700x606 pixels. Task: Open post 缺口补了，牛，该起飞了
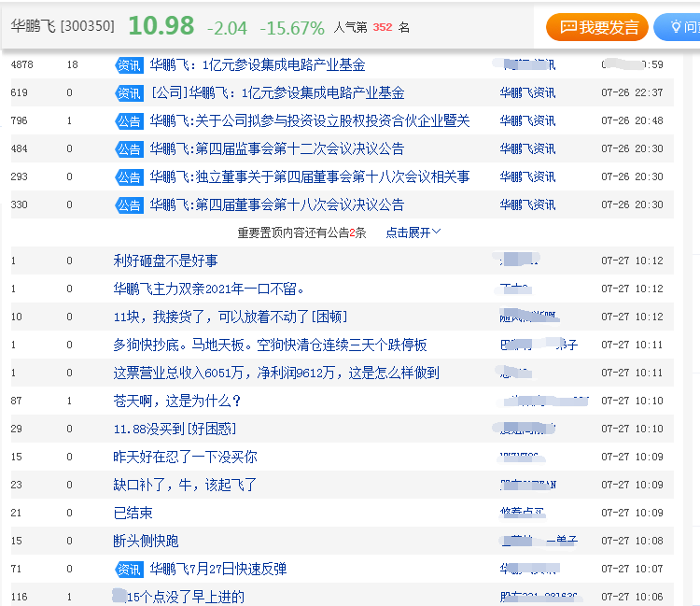(x=185, y=485)
